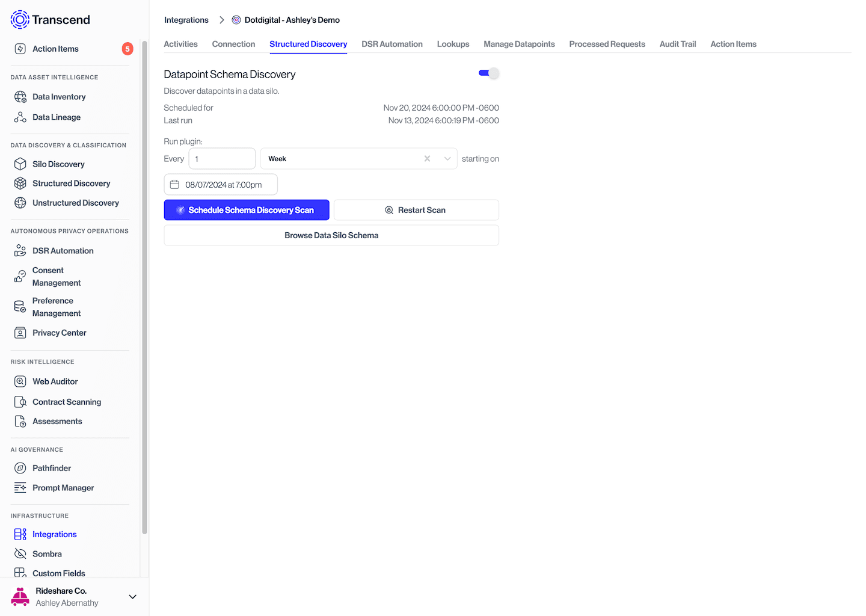The height and width of the screenshot is (616, 866).
Task: Select the Pathfinder AI governance tool
Action: (x=50, y=467)
